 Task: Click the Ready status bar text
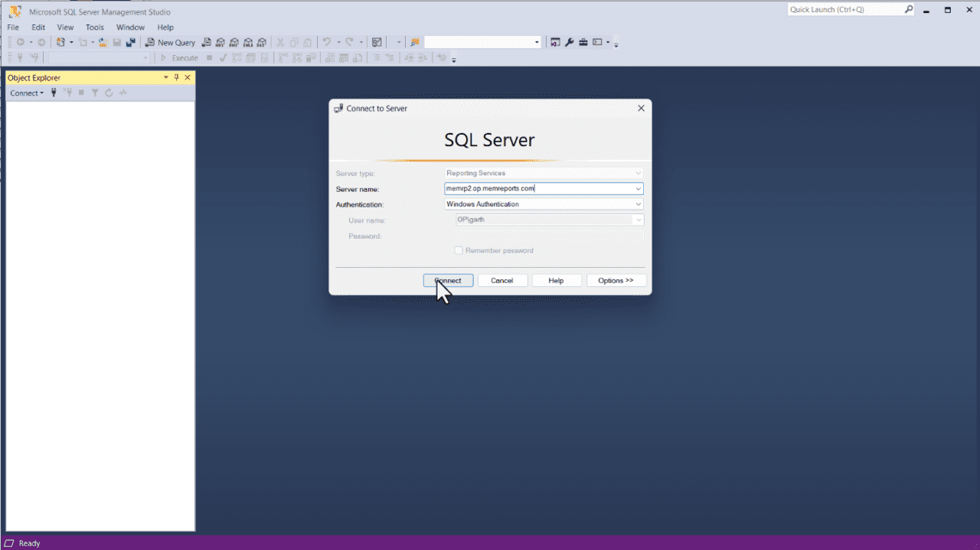pyautogui.click(x=29, y=543)
